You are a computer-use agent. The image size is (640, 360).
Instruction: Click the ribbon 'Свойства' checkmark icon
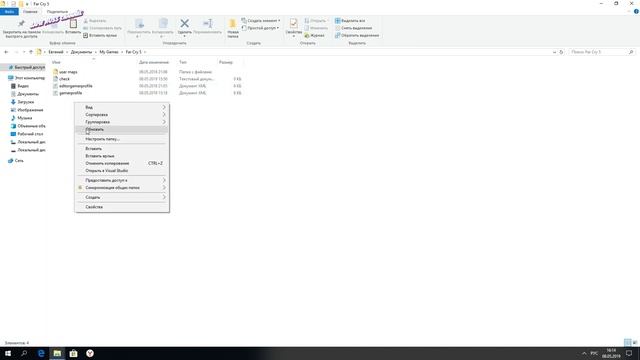click(293, 23)
